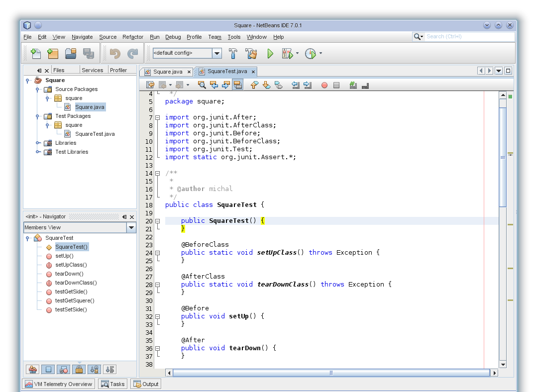
Task: Open the Members View dropdown
Action: 131,227
